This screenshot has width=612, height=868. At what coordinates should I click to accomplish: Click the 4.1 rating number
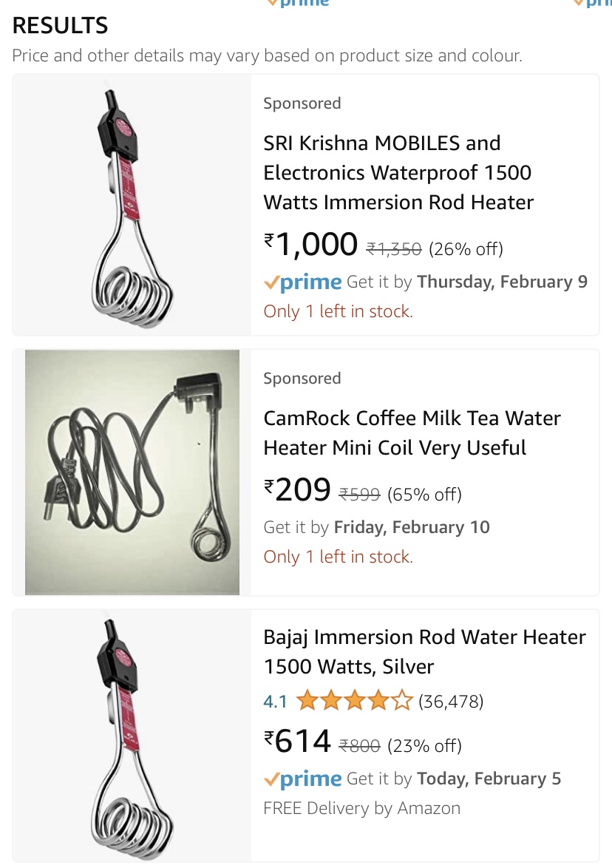[276, 702]
